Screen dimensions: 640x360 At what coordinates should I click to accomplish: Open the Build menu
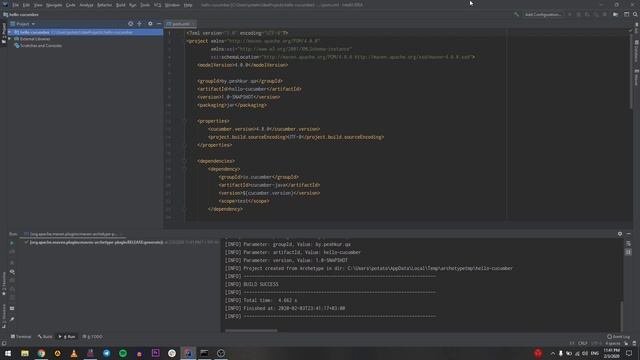tap(121, 5)
